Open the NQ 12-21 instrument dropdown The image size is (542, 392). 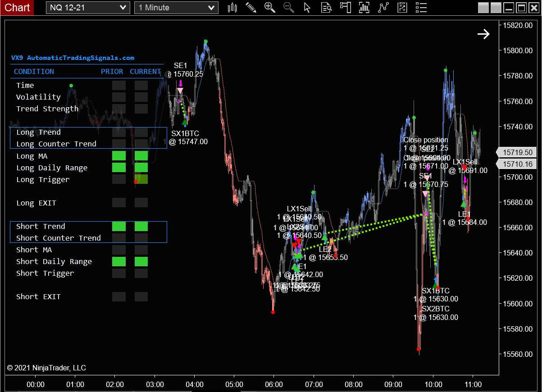pos(88,8)
